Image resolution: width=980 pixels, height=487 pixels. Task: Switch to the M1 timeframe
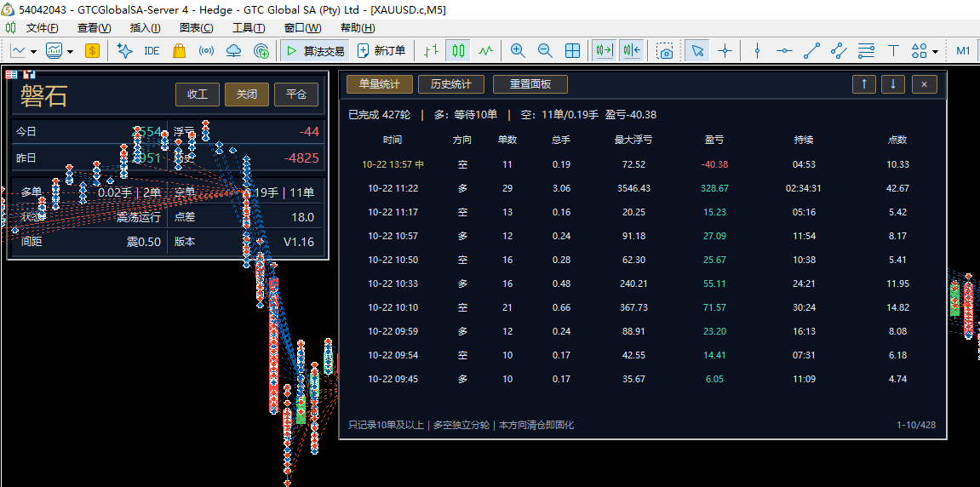(963, 50)
